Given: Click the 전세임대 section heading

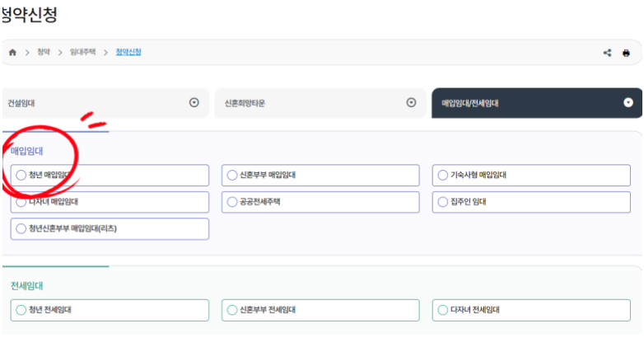Looking at the screenshot, I should (26, 286).
